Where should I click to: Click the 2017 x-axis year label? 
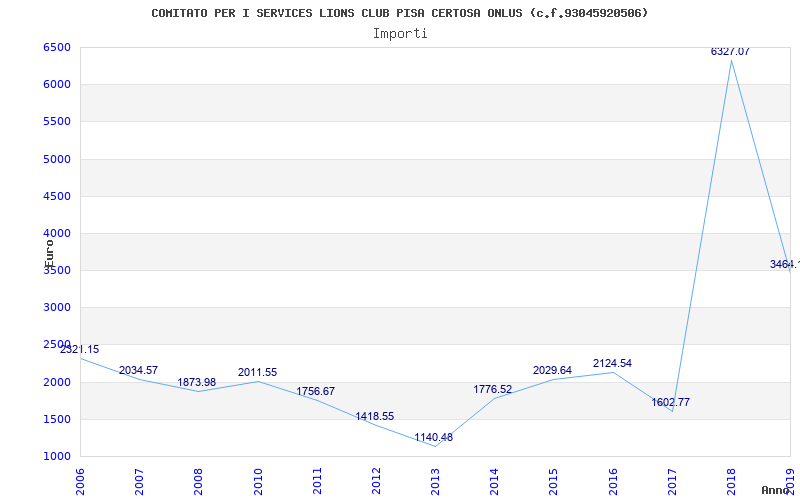coord(672,481)
